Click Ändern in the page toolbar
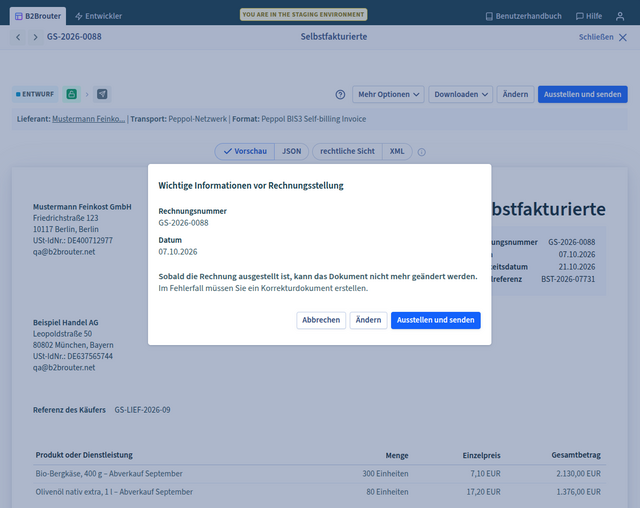This screenshot has height=508, width=640. coord(515,94)
